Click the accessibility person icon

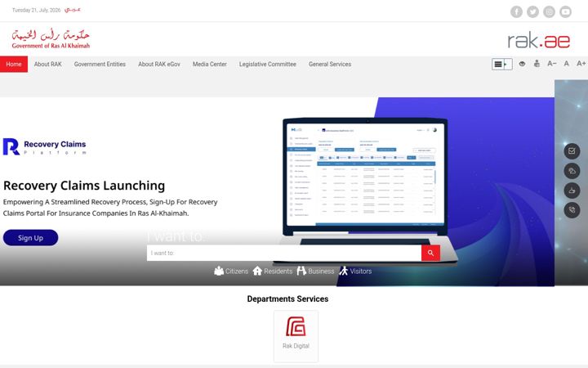click(x=537, y=64)
